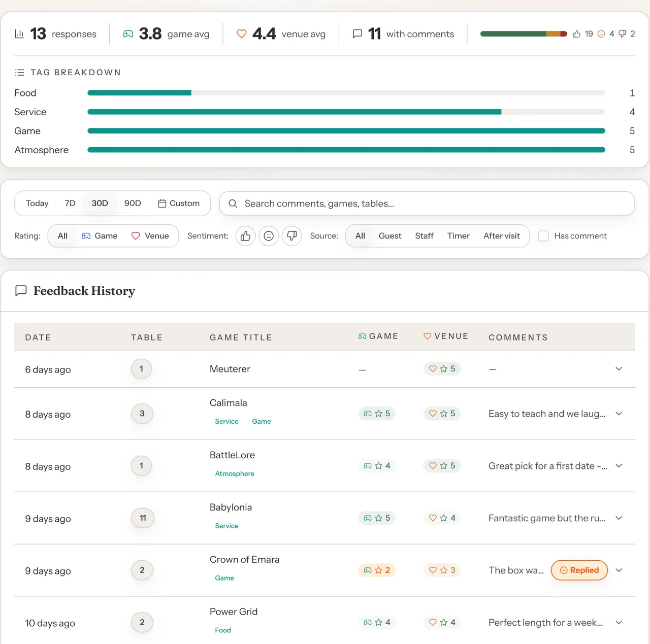
Task: Click the Atmosphere tag under BattleLore
Action: 235,473
